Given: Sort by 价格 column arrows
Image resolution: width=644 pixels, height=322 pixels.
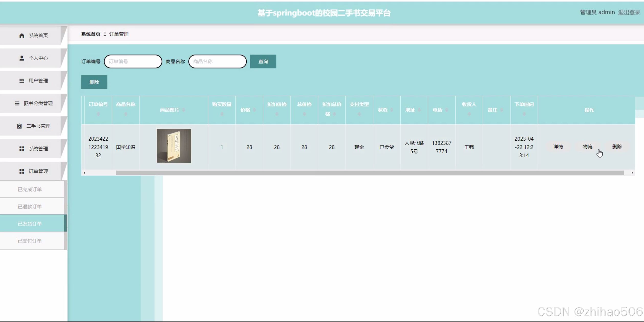Looking at the screenshot, I should (x=254, y=110).
